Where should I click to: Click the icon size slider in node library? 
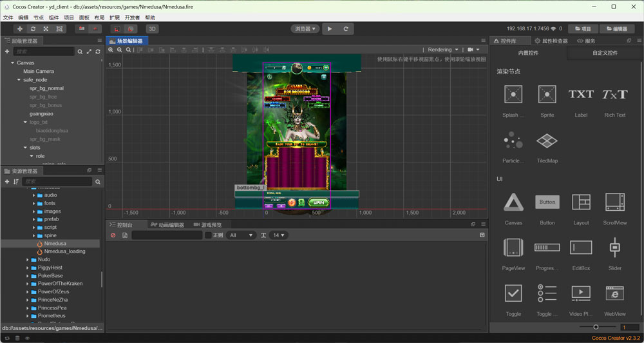point(596,328)
